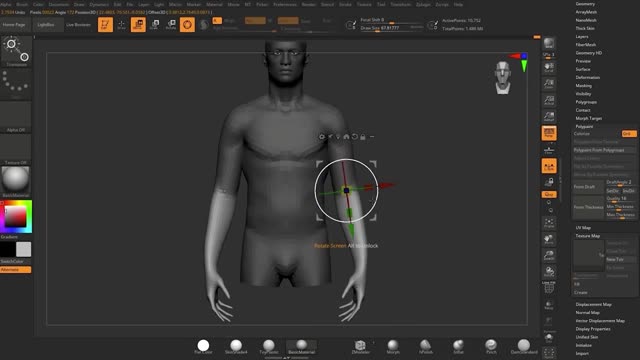Screen dimensions: 640x360
Task: Click the Scroll hand icon
Action: pyautogui.click(x=549, y=67)
